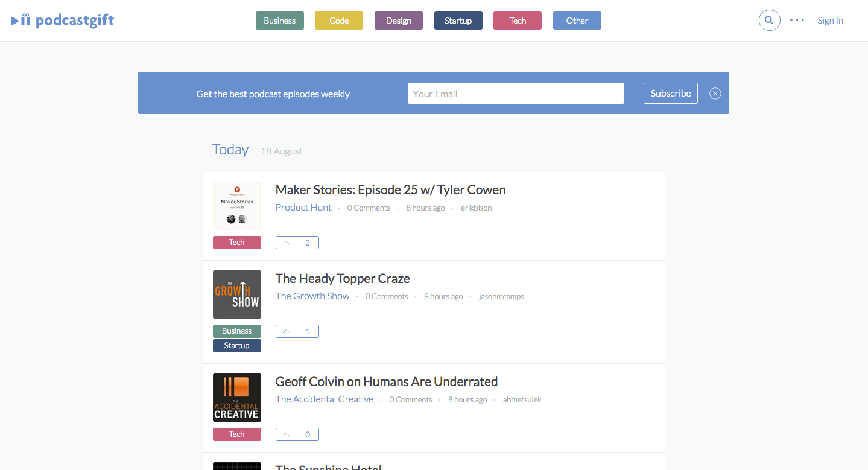Click the podcastgift logo
The image size is (868, 470).
(63, 21)
